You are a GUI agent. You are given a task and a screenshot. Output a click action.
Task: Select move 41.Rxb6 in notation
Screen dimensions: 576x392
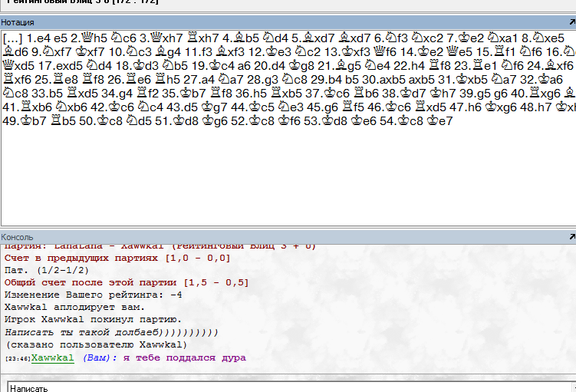coord(27,107)
